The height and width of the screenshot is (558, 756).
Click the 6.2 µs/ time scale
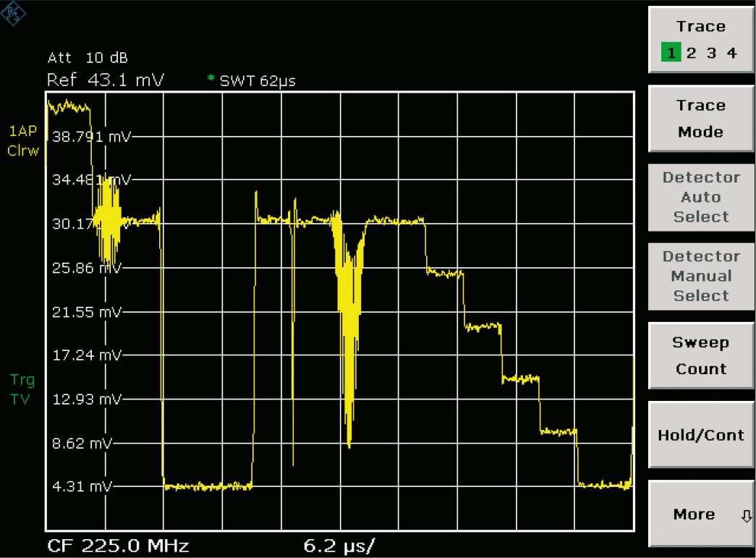point(339,546)
